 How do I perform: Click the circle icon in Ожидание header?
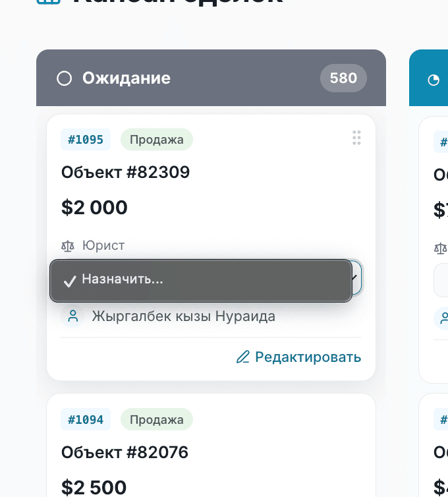coord(65,78)
